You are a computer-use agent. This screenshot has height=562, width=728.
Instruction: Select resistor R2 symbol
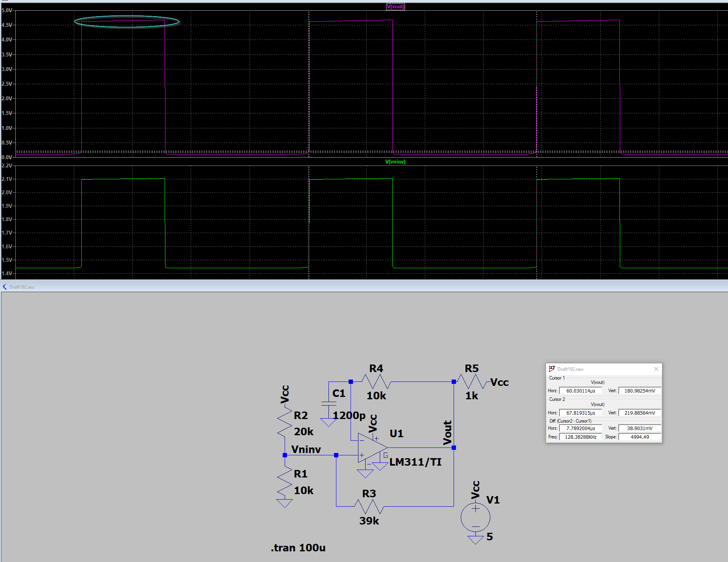(x=285, y=422)
